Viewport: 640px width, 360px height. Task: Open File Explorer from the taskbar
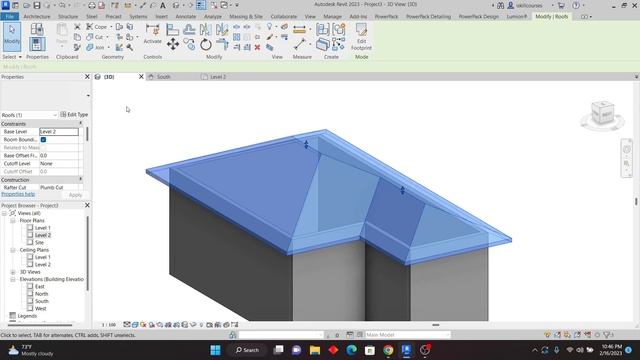(315, 350)
